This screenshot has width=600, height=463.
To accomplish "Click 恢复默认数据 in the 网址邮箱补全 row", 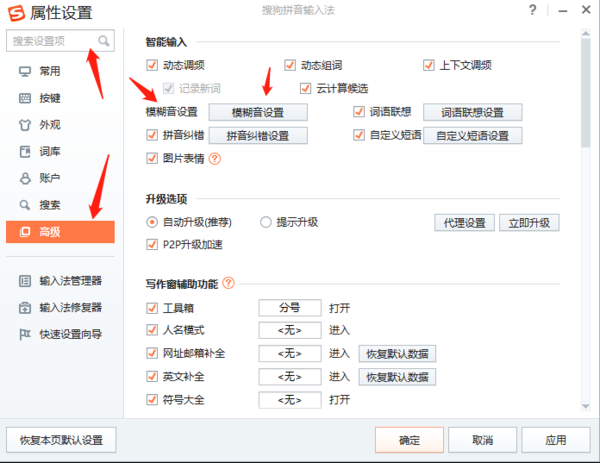I will 397,354.
